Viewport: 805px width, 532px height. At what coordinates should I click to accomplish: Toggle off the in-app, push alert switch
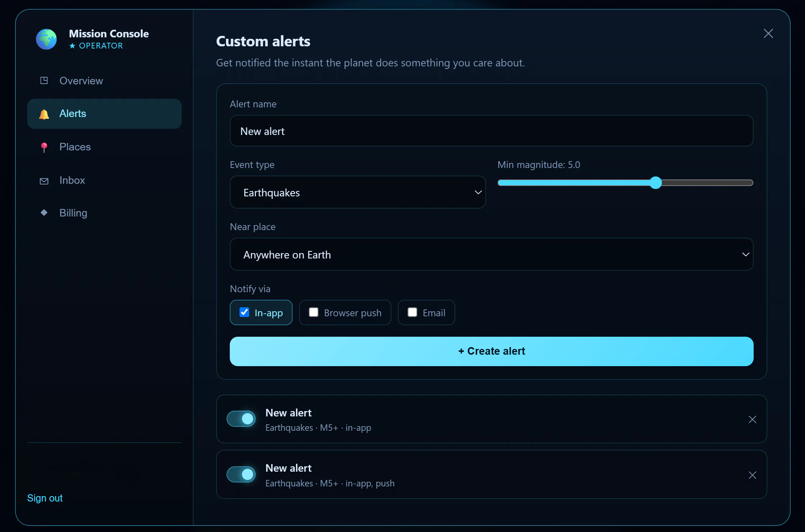[x=241, y=474]
